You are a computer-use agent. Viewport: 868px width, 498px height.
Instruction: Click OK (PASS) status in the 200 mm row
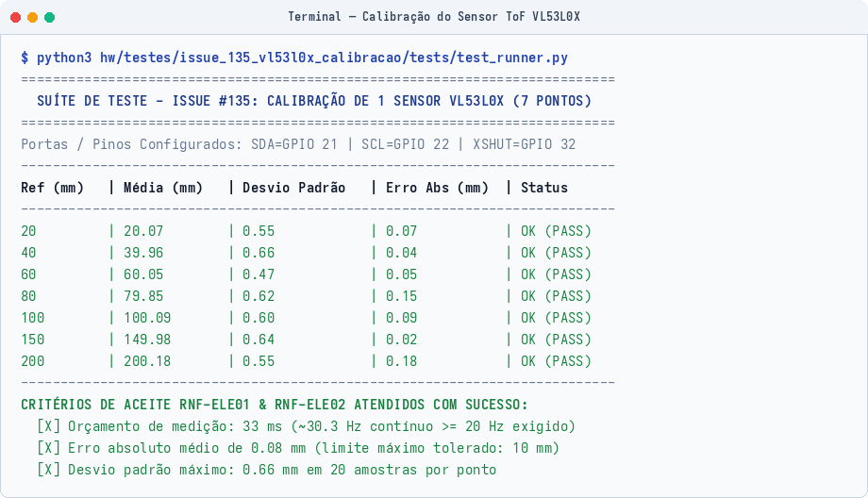(x=556, y=361)
